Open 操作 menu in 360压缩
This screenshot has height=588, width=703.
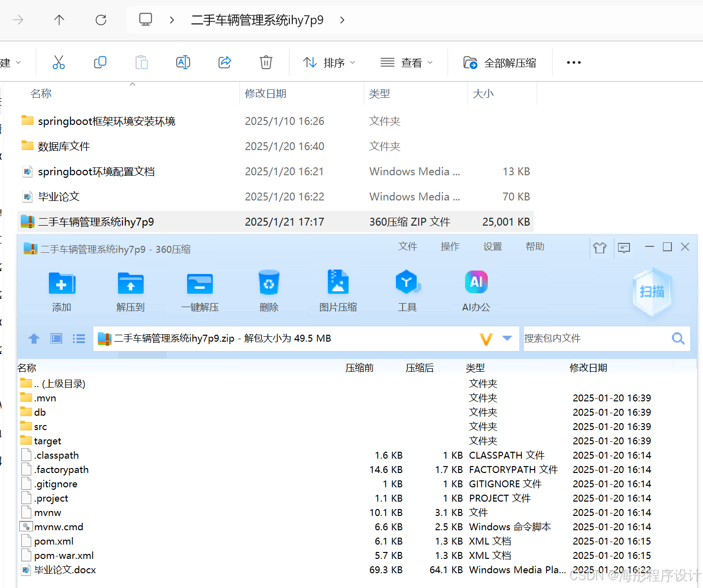450,246
